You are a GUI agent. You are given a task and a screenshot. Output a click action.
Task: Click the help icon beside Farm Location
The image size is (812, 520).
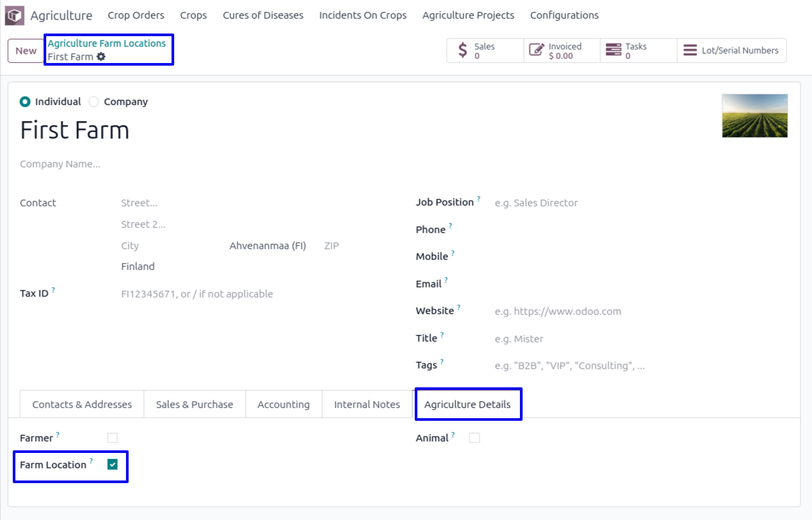(x=91, y=462)
